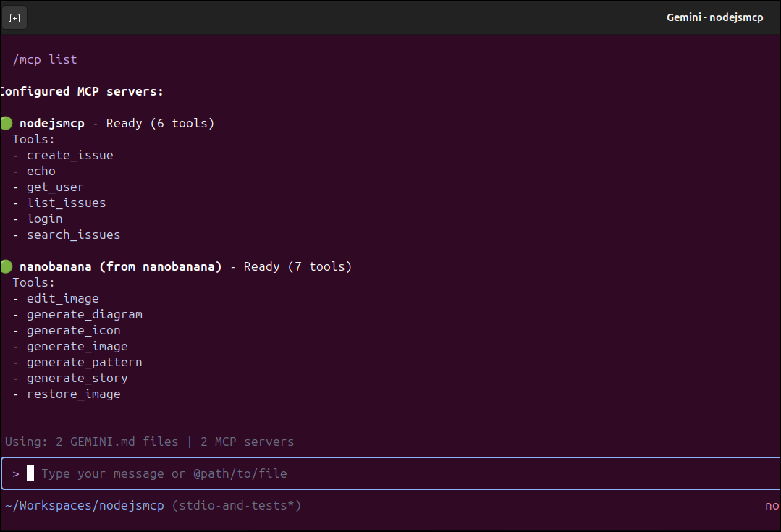
Task: Click the green status dot beside nodejsmcp
Action: tap(7, 123)
